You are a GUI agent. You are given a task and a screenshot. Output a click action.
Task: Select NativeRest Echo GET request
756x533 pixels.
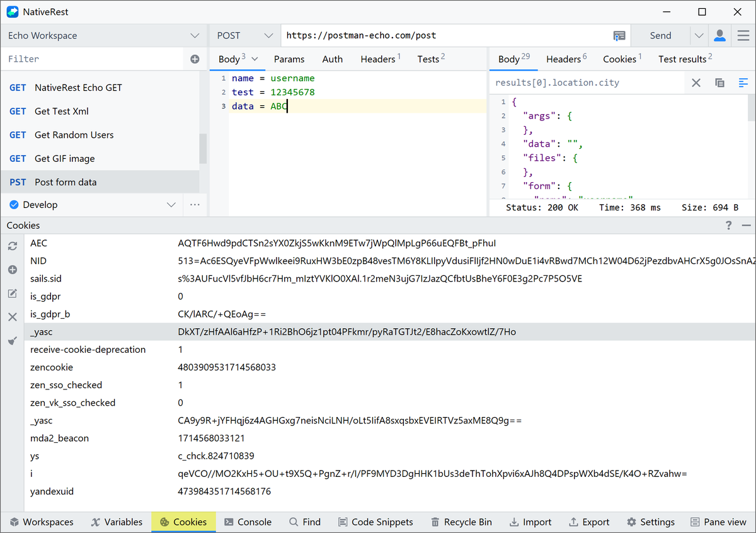(x=100, y=88)
